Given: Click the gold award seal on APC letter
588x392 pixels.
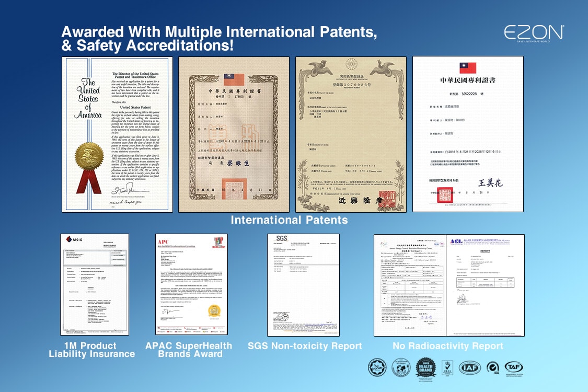Looking at the screenshot, I should coord(214,311).
